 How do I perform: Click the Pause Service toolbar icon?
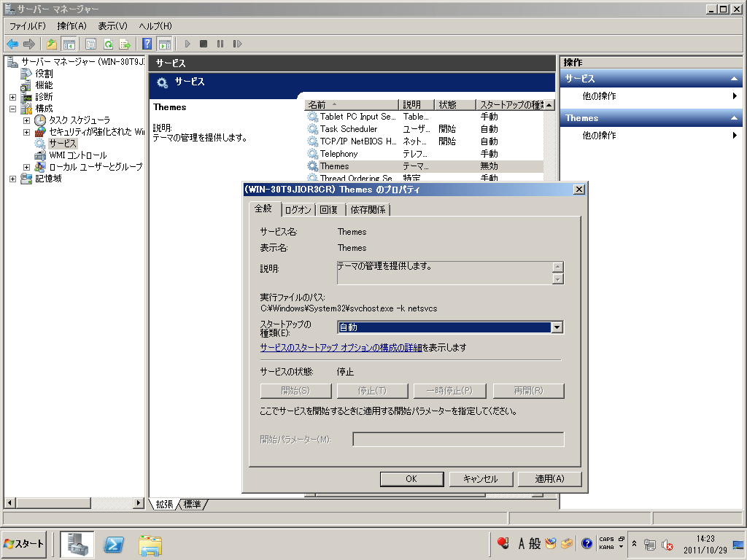[220, 44]
